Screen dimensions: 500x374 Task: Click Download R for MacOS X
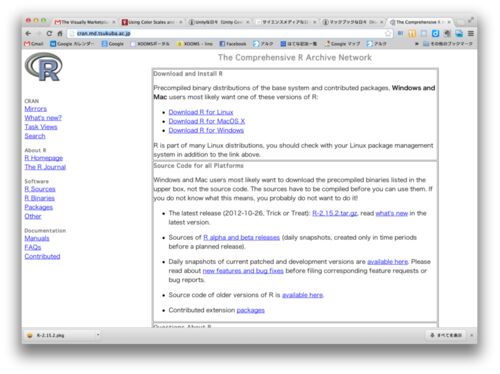click(x=207, y=121)
